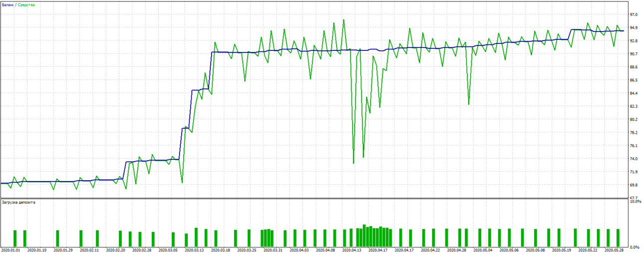Click the 'Баланс / Средства' chart legend
Viewport: 644px width, 254px height.
tap(19, 4)
